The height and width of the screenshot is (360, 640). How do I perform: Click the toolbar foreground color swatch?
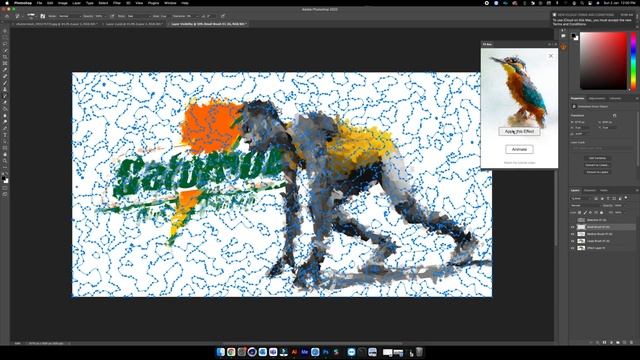point(4,178)
